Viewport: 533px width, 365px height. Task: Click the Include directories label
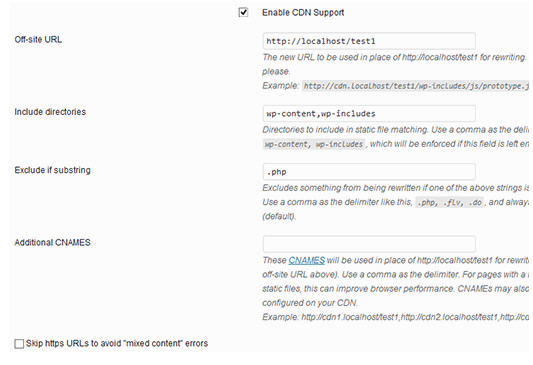pyautogui.click(x=50, y=112)
